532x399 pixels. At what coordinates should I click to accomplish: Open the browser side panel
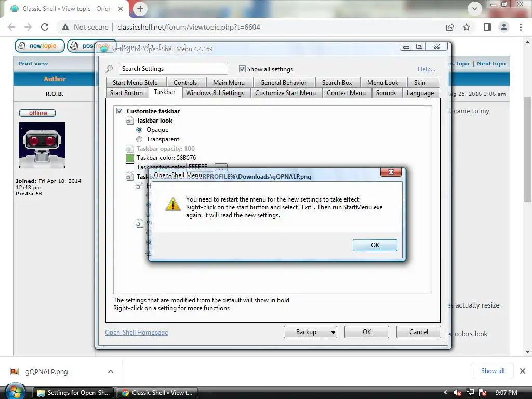[487, 27]
